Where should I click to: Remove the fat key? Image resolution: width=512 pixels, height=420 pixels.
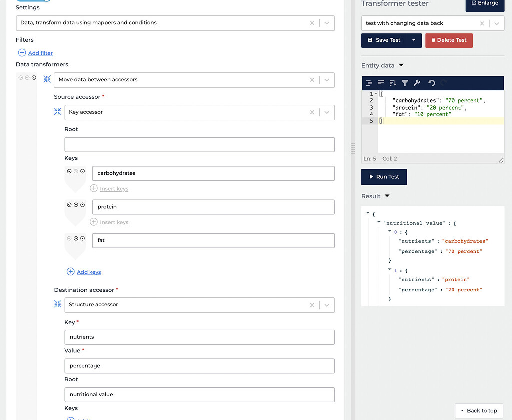pyautogui.click(x=83, y=238)
